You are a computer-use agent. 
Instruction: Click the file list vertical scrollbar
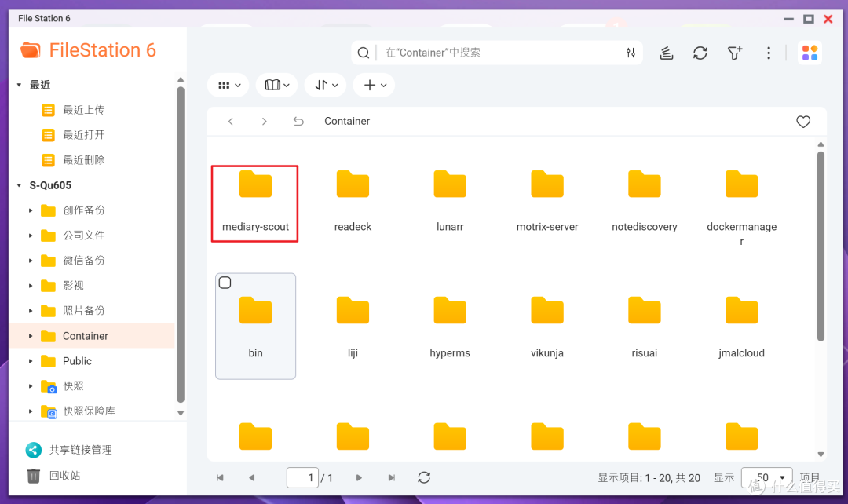821,247
